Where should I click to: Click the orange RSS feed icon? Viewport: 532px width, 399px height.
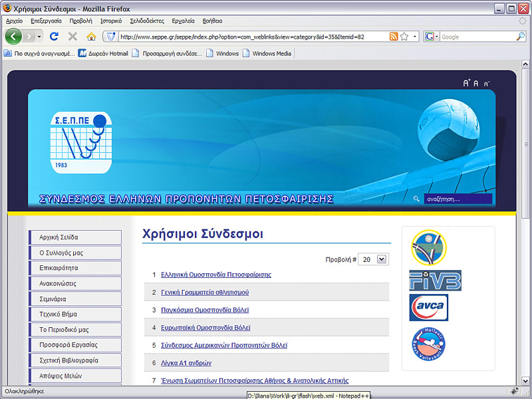(x=394, y=37)
